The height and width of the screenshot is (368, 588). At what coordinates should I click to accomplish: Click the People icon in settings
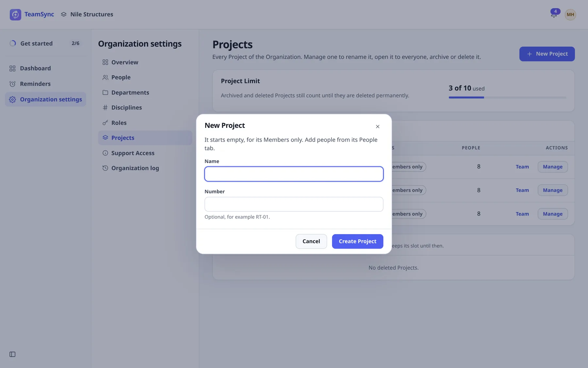tap(105, 77)
